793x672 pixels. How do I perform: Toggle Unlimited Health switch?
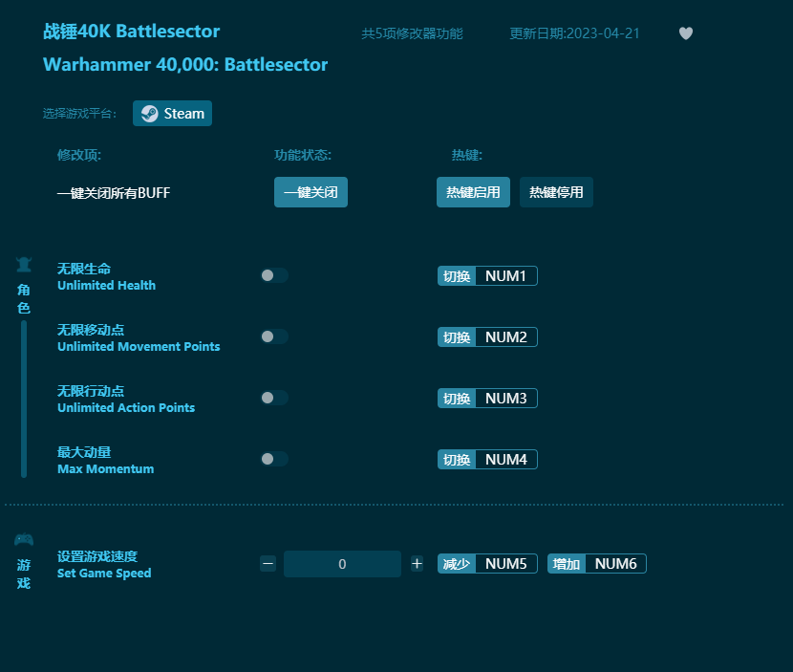[274, 275]
